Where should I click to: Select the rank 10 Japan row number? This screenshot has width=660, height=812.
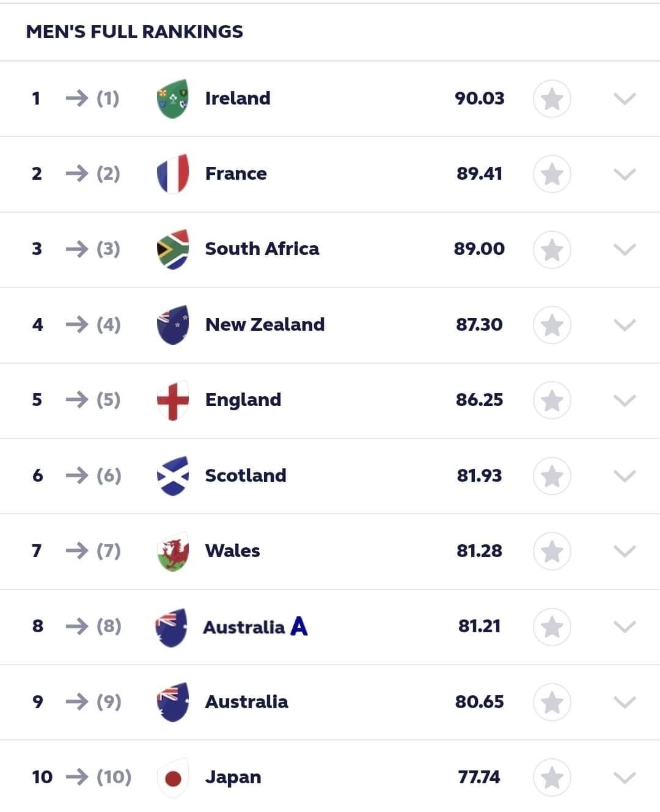click(42, 777)
